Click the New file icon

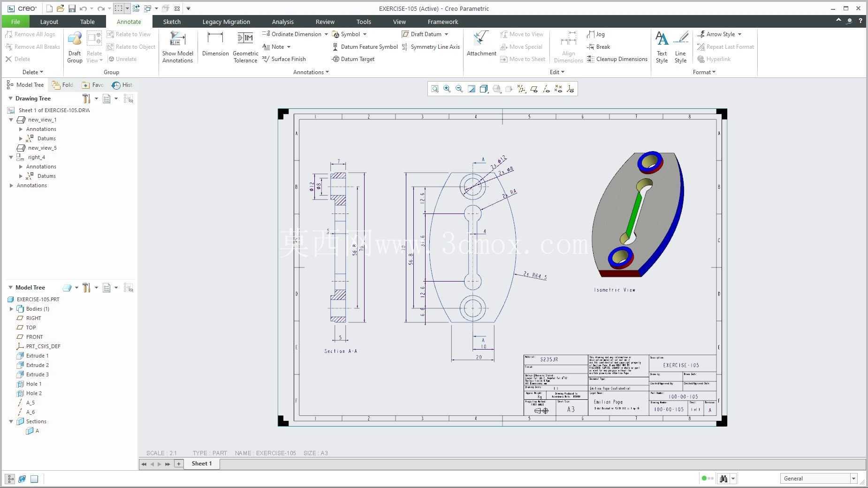49,8
